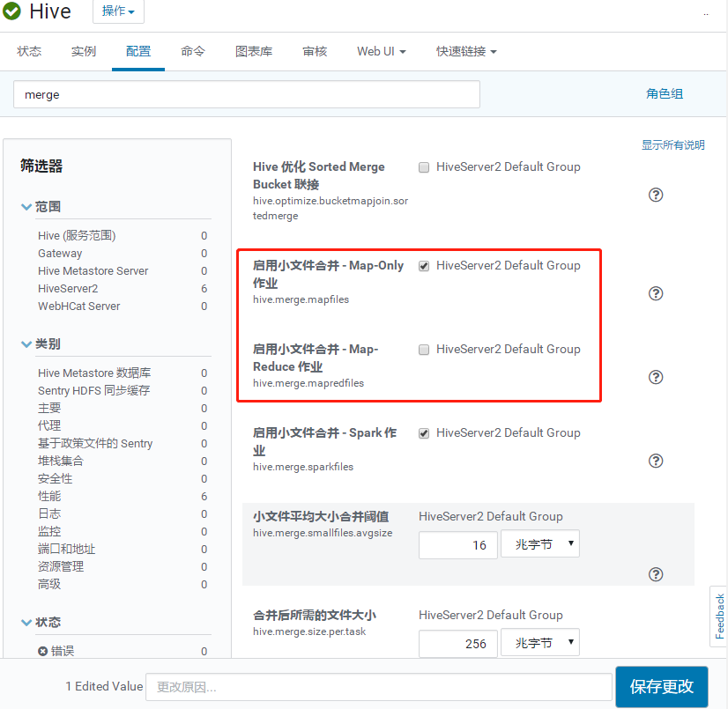
Task: Click the merge search field
Action: (247, 94)
